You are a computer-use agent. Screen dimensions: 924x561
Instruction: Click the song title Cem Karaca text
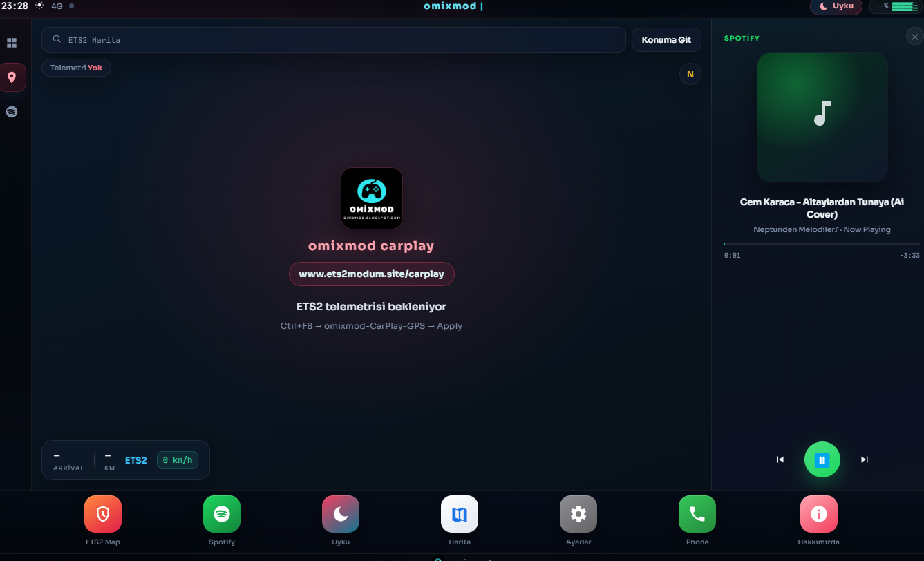coord(822,208)
